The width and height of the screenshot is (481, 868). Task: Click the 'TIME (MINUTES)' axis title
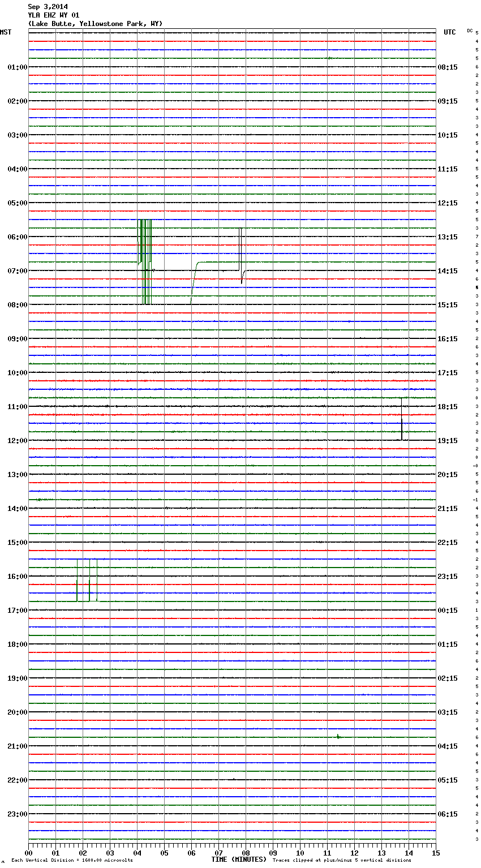pyautogui.click(x=239, y=860)
